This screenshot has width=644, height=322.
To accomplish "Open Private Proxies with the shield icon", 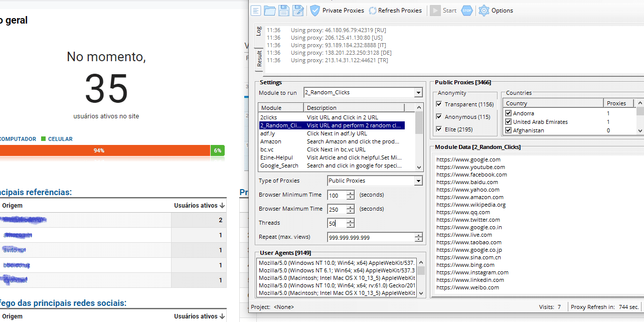I will [314, 10].
